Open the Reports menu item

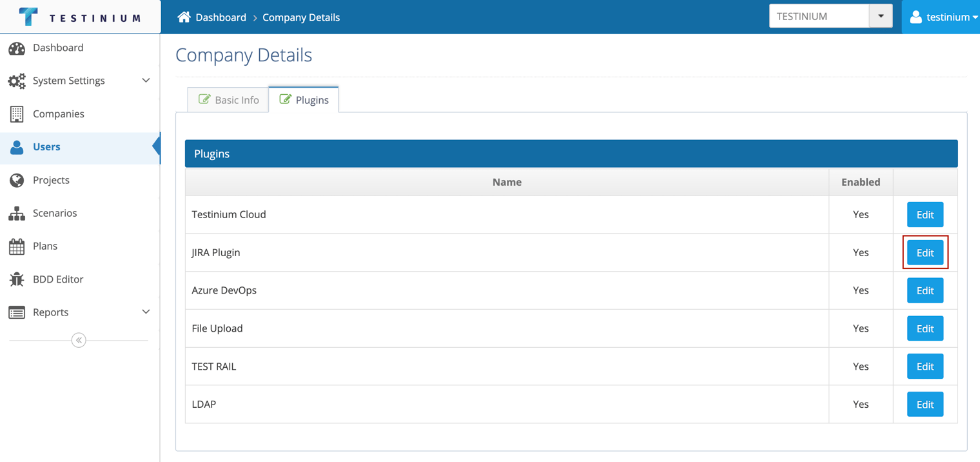tap(80, 312)
